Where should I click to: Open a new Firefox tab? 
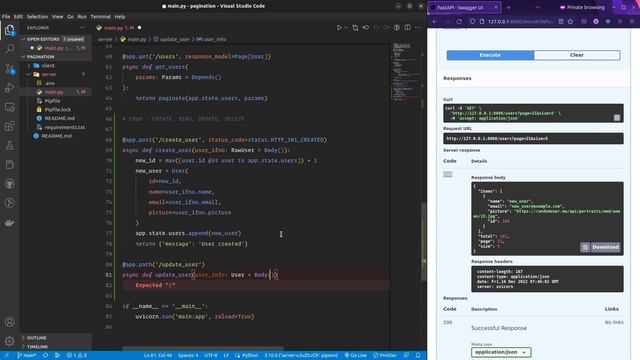(509, 7)
